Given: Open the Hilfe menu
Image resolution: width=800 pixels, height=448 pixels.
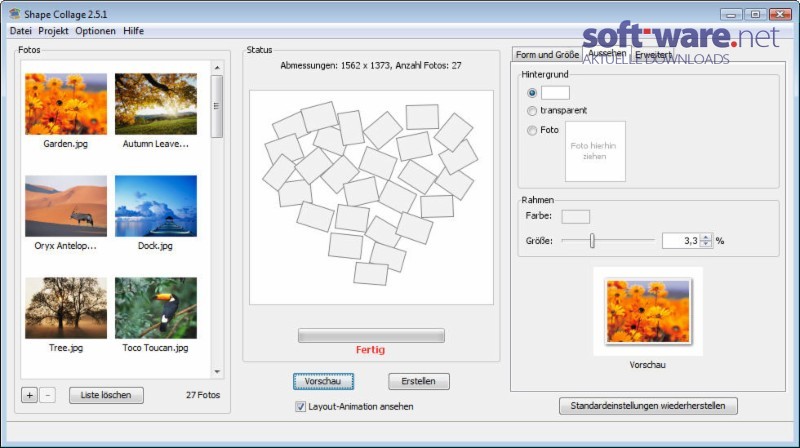Looking at the screenshot, I should [134, 31].
